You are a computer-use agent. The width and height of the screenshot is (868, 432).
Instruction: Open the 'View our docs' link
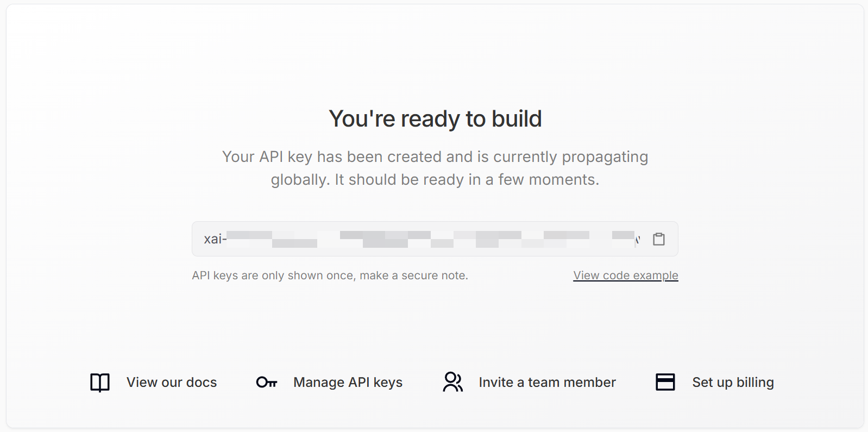point(172,383)
